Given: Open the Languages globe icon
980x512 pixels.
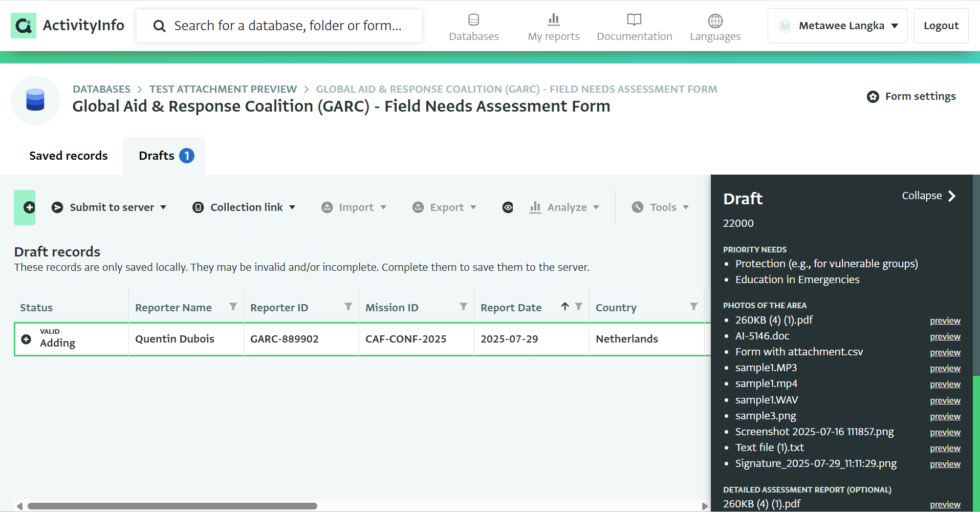Looking at the screenshot, I should [x=715, y=21].
